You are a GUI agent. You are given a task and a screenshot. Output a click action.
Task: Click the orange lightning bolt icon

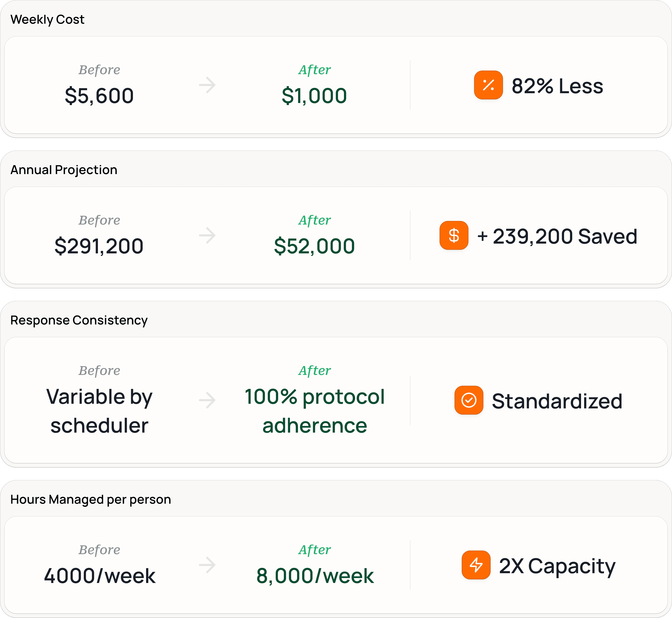476,565
